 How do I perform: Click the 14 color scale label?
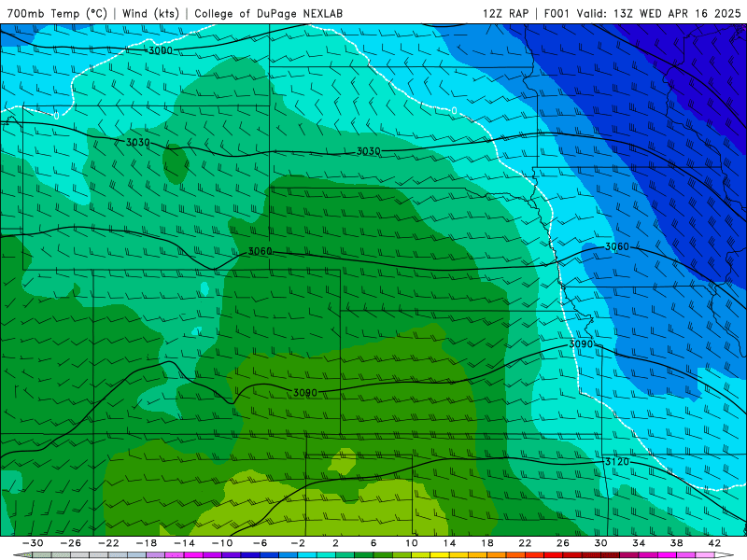pos(449,543)
